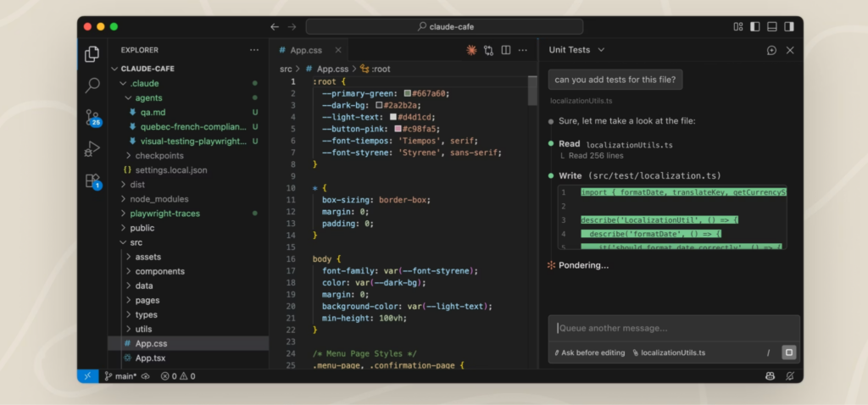Viewport: 868px width, 405px height.
Task: Click the blue remote window status icon
Action: point(87,376)
